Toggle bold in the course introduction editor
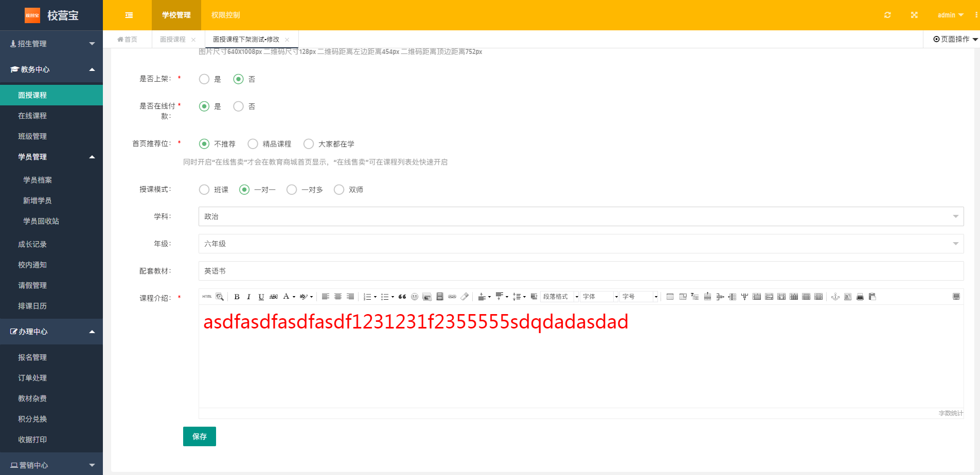The height and width of the screenshot is (475, 980). click(x=237, y=297)
